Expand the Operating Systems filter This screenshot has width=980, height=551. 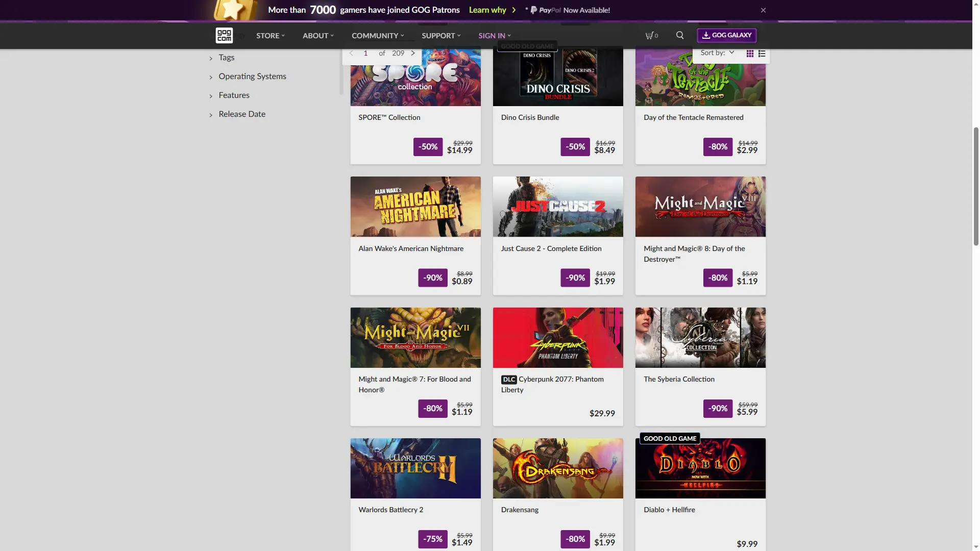coord(252,77)
